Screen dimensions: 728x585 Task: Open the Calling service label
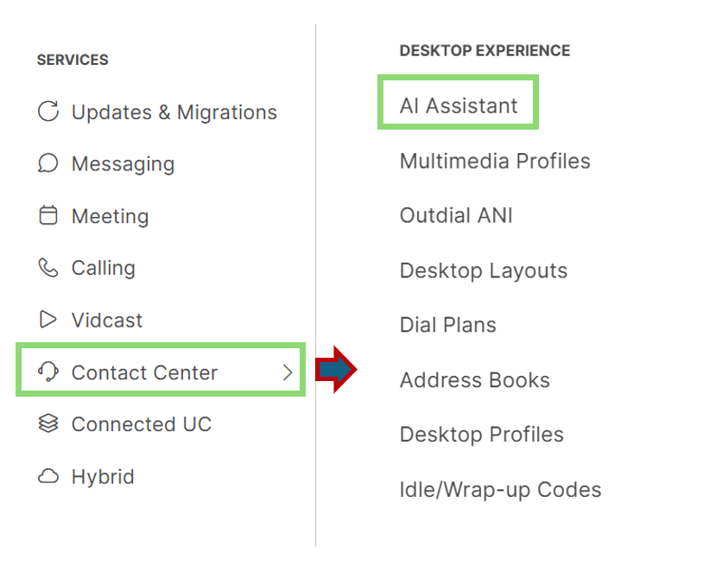click(104, 268)
